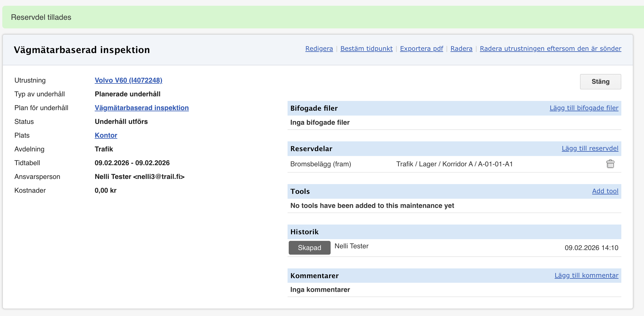The width and height of the screenshot is (644, 316).
Task: Click the Historik section header
Action: [x=304, y=232]
